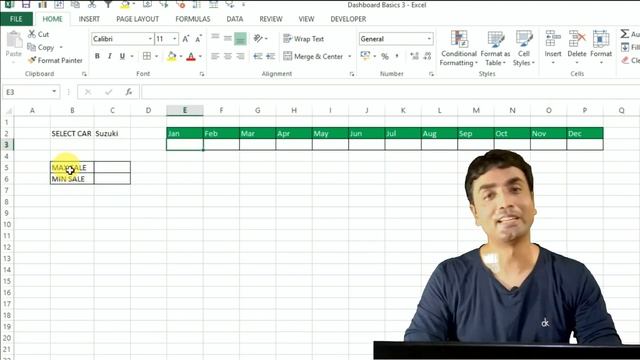
Task: Increase the indent
Action: (271, 56)
